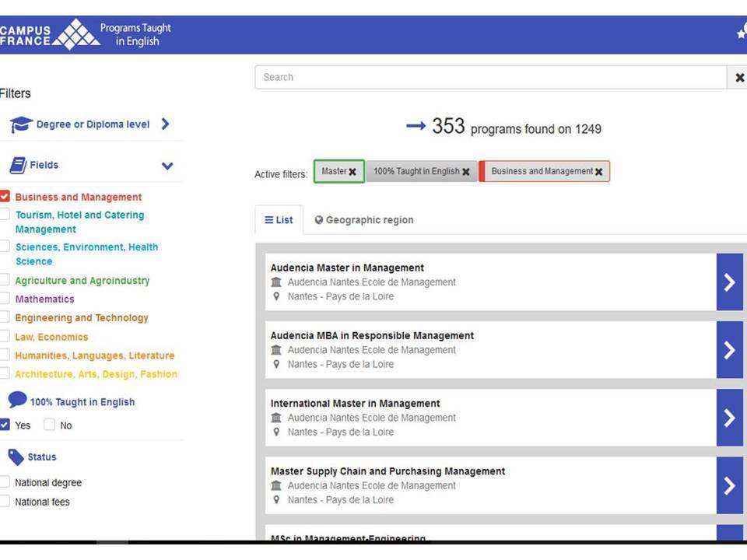Open International Master in Management via its arrow

(x=729, y=418)
